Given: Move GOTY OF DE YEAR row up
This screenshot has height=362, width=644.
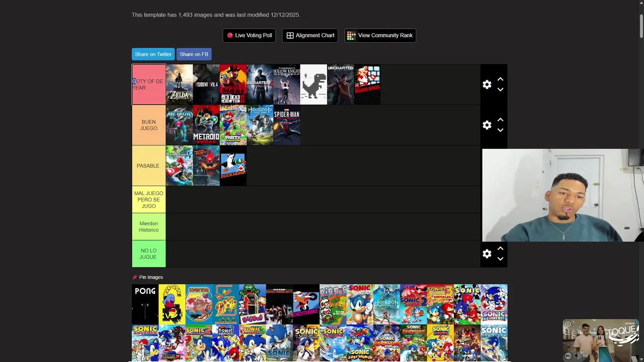Looking at the screenshot, I should pos(500,79).
